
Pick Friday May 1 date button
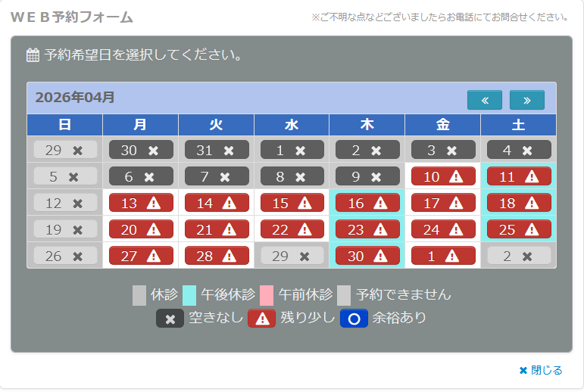coord(443,256)
